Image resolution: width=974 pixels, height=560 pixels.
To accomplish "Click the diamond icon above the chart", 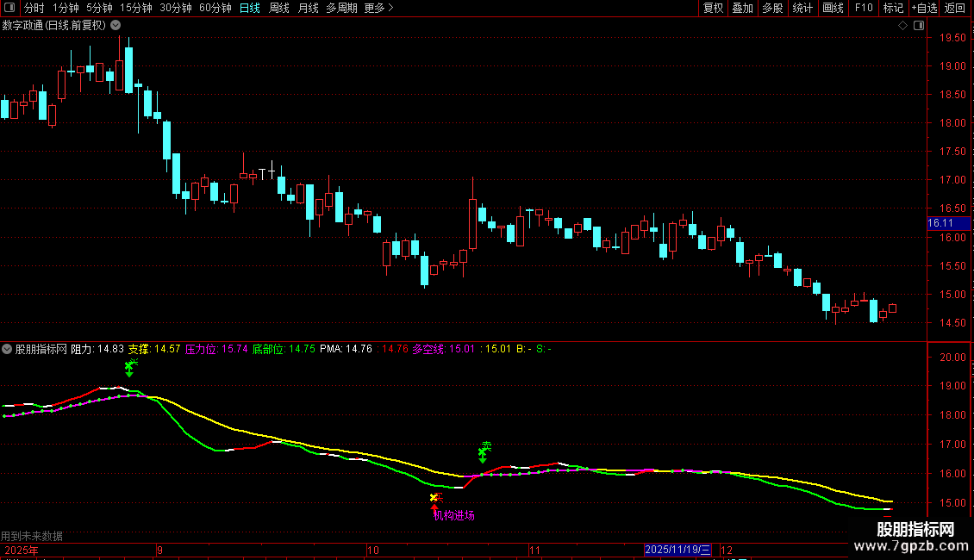I will coord(902,26).
